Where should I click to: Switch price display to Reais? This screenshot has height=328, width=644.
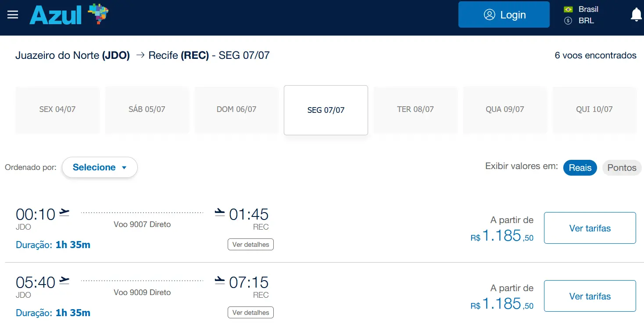click(580, 168)
